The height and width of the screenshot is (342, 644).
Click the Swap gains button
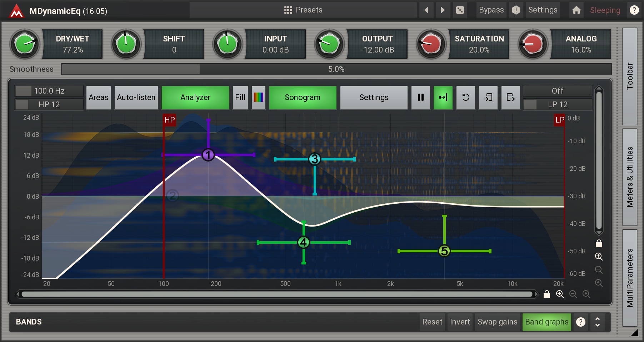(497, 322)
